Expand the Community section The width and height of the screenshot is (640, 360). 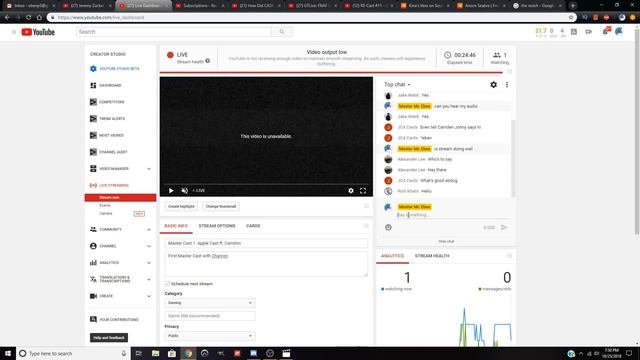pos(149,229)
